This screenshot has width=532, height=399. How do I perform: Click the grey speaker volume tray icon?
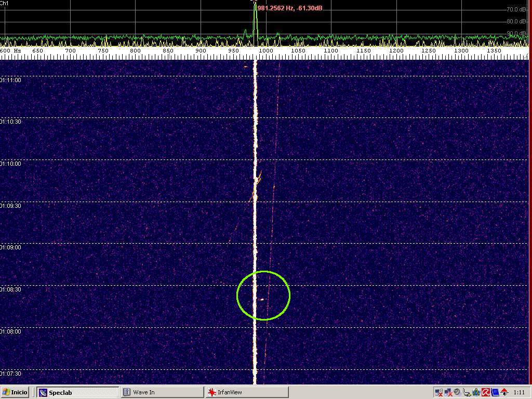[x=457, y=392]
